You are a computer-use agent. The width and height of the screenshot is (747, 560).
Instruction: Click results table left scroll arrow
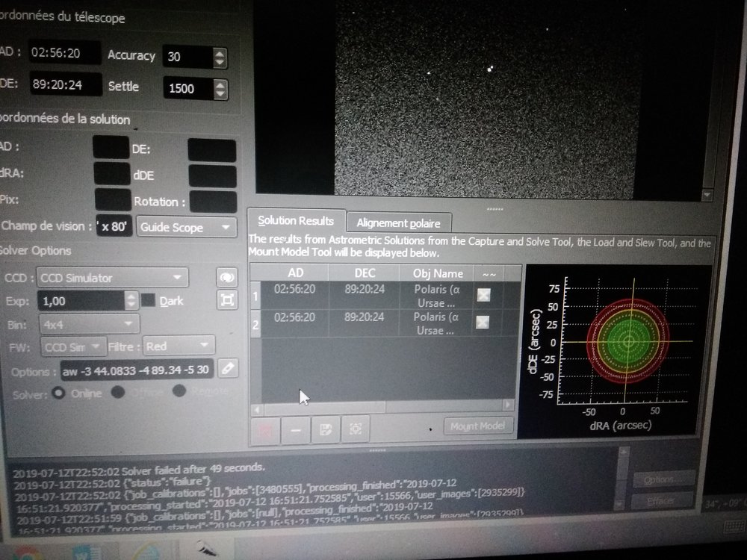pyautogui.click(x=257, y=408)
